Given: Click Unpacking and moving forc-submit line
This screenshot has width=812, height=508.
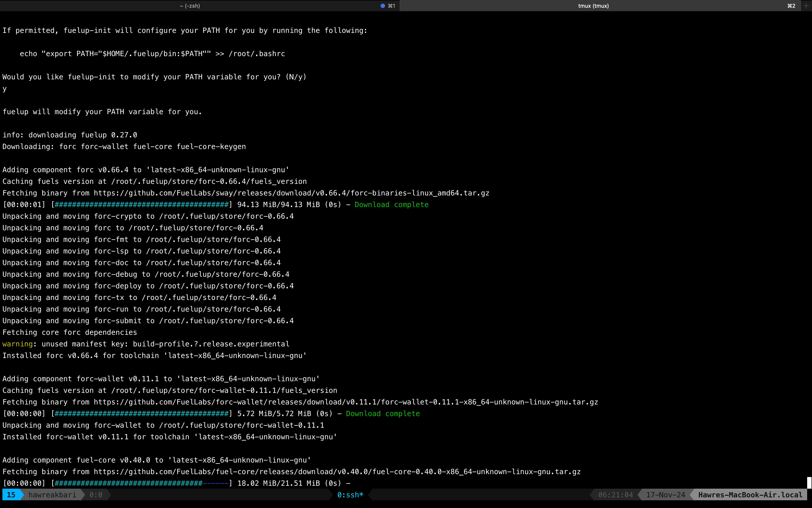Looking at the screenshot, I should coord(148,321).
